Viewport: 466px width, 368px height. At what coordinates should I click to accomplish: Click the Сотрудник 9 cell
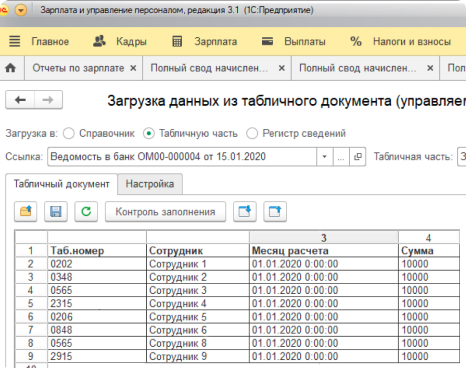(198, 356)
